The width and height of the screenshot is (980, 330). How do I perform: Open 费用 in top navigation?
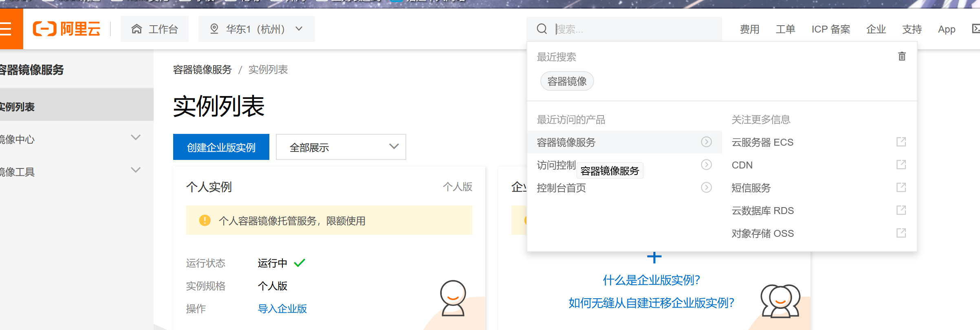point(749,29)
